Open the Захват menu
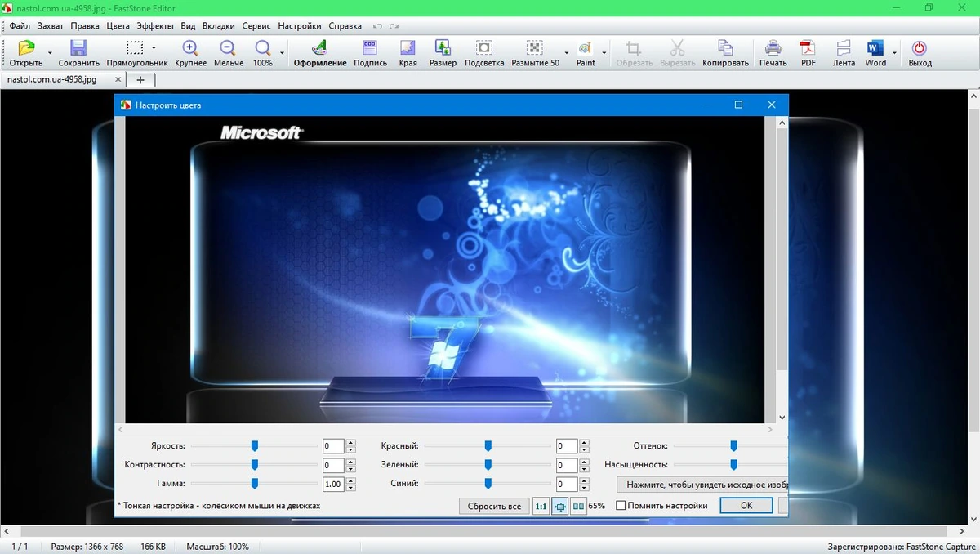The width and height of the screenshot is (980, 554). pyautogui.click(x=51, y=26)
